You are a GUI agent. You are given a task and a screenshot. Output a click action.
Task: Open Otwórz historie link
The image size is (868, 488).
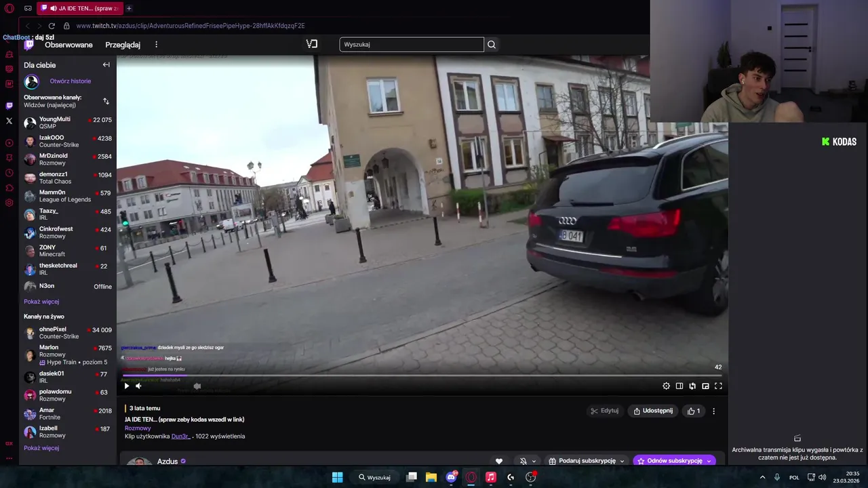(x=70, y=81)
